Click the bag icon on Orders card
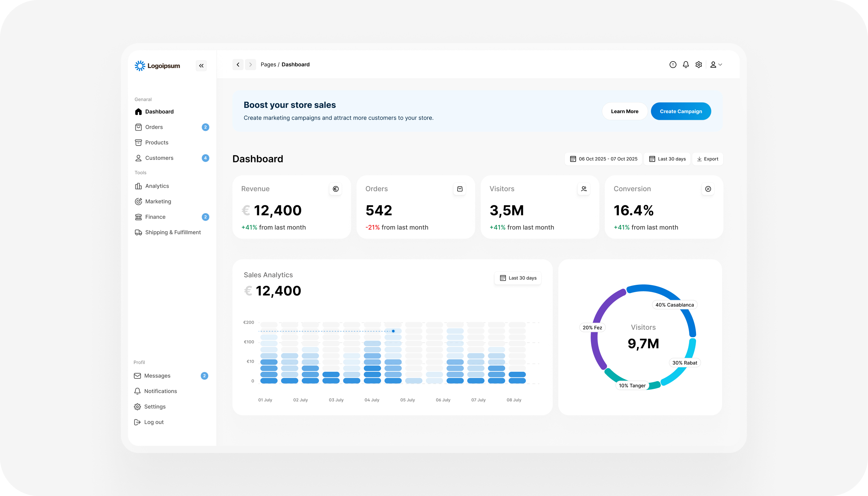This screenshot has height=496, width=868. pyautogui.click(x=460, y=189)
